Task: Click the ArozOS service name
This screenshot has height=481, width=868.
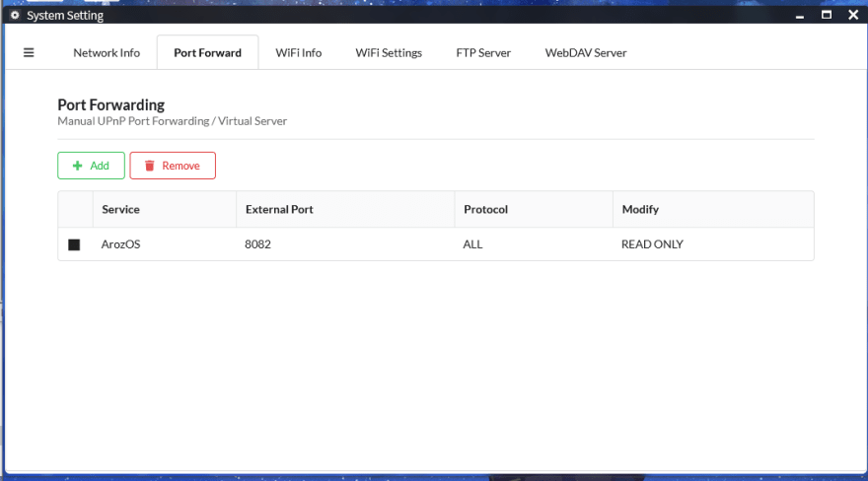Action: pos(120,244)
